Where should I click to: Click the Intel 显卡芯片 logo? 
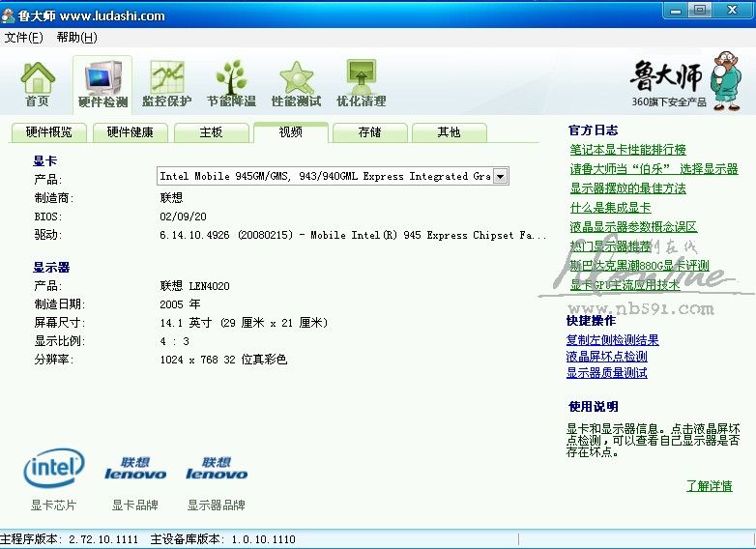(54, 468)
